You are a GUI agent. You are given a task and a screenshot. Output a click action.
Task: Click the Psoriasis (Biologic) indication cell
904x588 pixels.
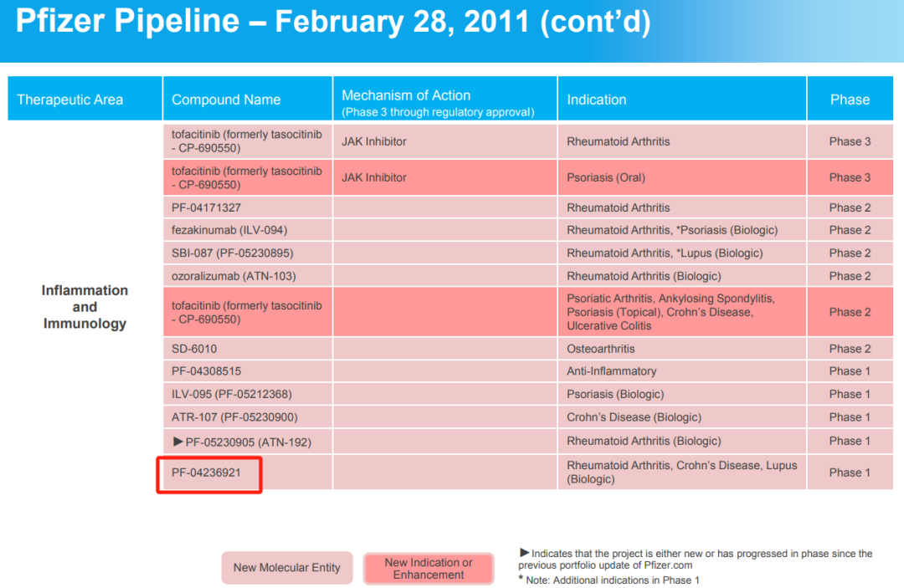click(682, 395)
